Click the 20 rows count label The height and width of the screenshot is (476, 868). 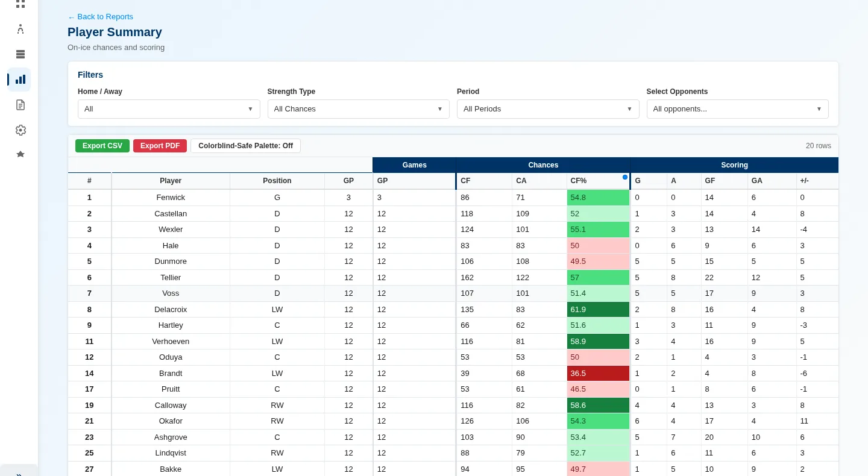[x=819, y=146]
